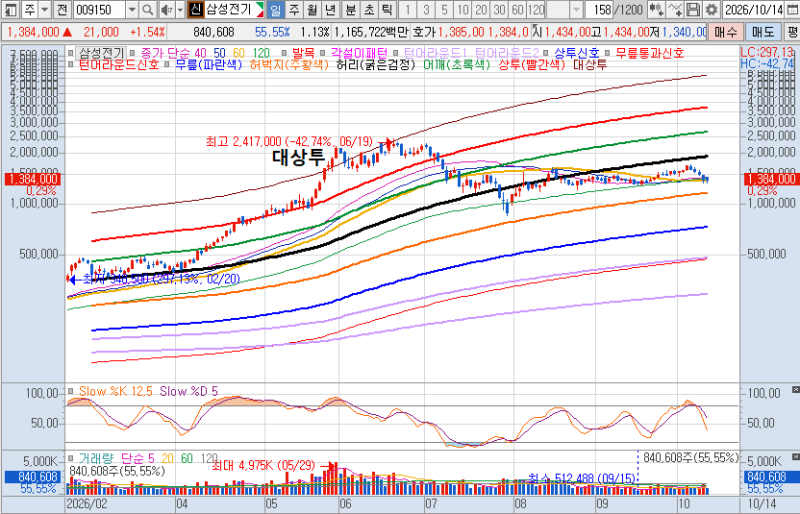The width and height of the screenshot is (800, 514).
Task: Open the calendar date picker icon
Action: (792, 9)
